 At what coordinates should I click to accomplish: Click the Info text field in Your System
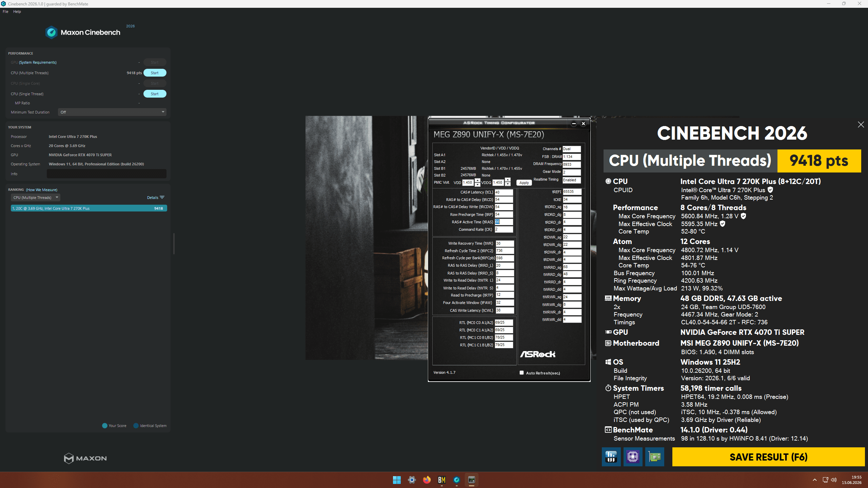coord(106,174)
